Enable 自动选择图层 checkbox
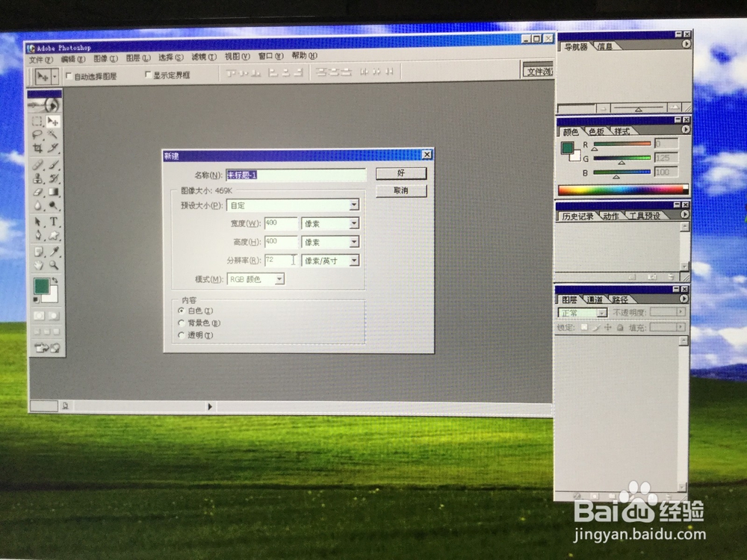747x560 pixels. pyautogui.click(x=69, y=75)
